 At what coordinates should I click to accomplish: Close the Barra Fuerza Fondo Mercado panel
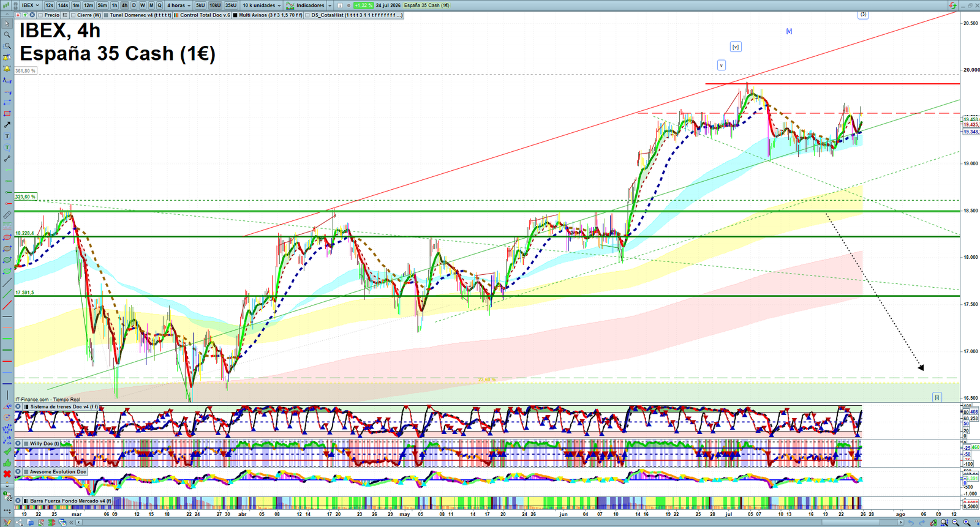pyautogui.click(x=18, y=501)
